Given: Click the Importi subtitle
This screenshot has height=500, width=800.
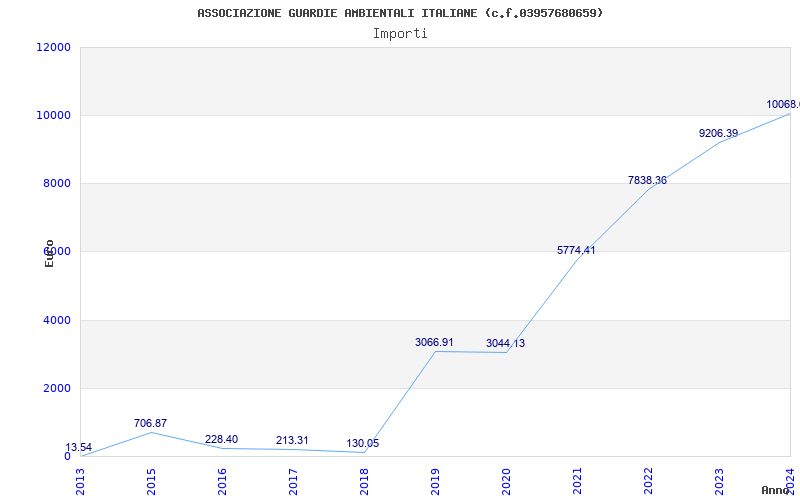Looking at the screenshot, I should tap(400, 34).
